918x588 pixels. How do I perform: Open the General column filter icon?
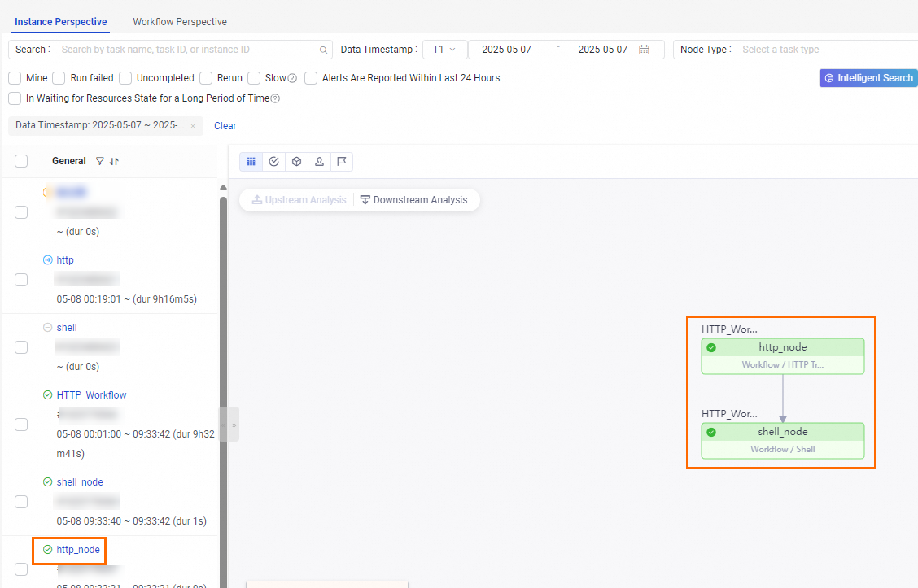pos(100,161)
